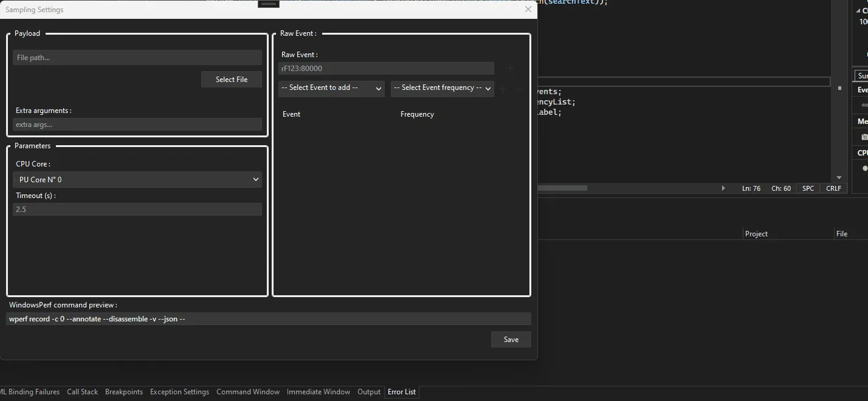Click the scroll down arrow in code editor
Viewport: 868px width, 401px height.
839,177
